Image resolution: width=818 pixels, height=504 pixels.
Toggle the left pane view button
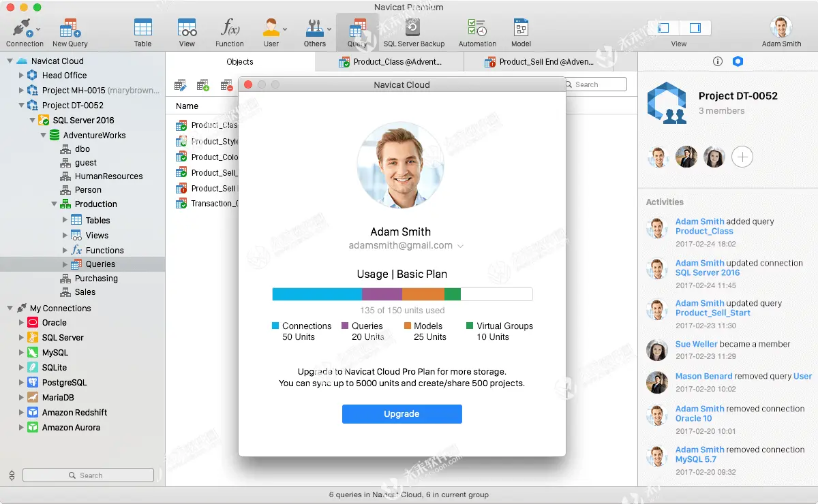coord(663,28)
